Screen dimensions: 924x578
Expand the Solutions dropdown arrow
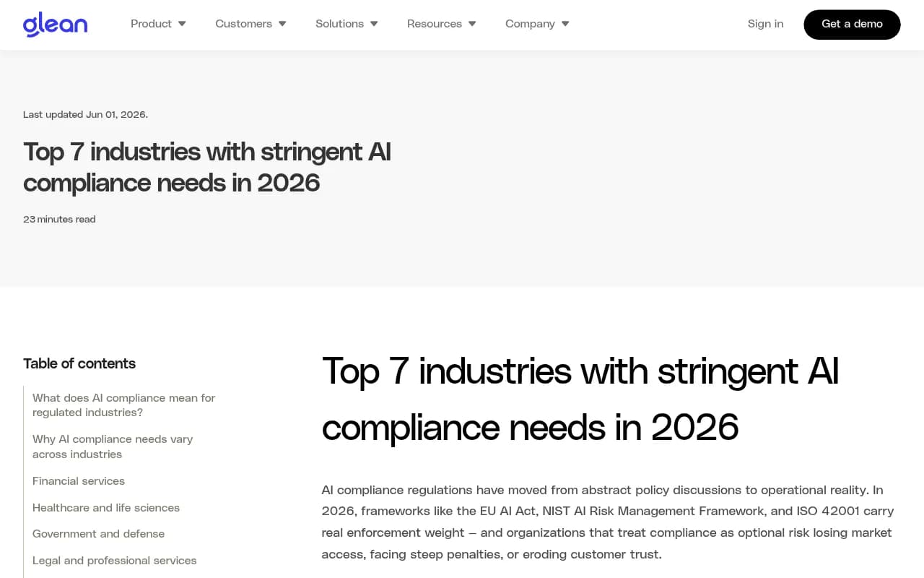(x=374, y=24)
